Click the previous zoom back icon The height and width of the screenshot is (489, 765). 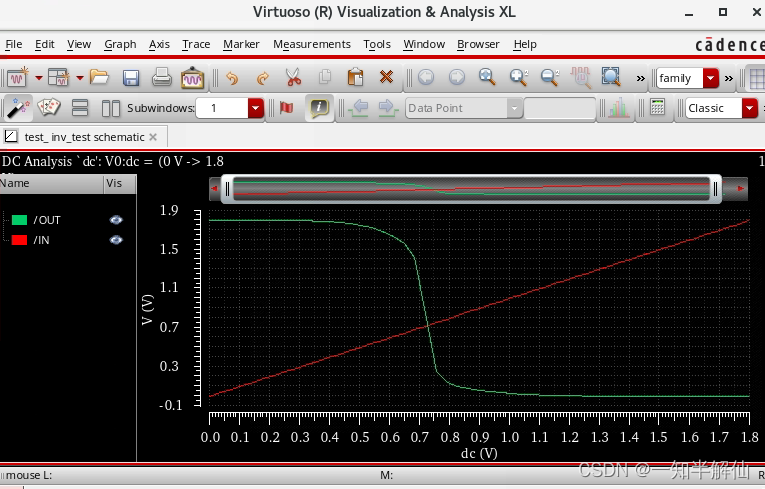426,77
